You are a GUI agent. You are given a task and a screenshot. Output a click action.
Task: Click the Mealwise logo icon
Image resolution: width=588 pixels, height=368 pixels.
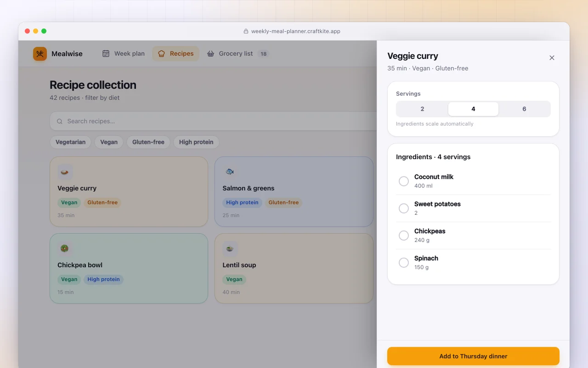coord(40,54)
